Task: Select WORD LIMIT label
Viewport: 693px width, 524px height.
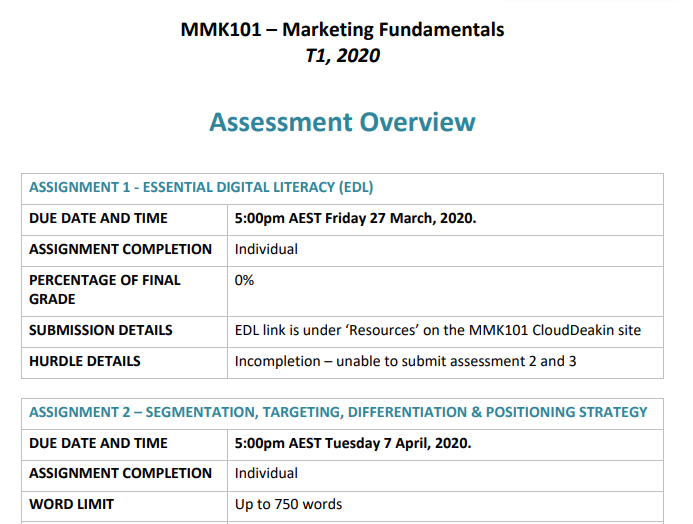Action: [72, 504]
